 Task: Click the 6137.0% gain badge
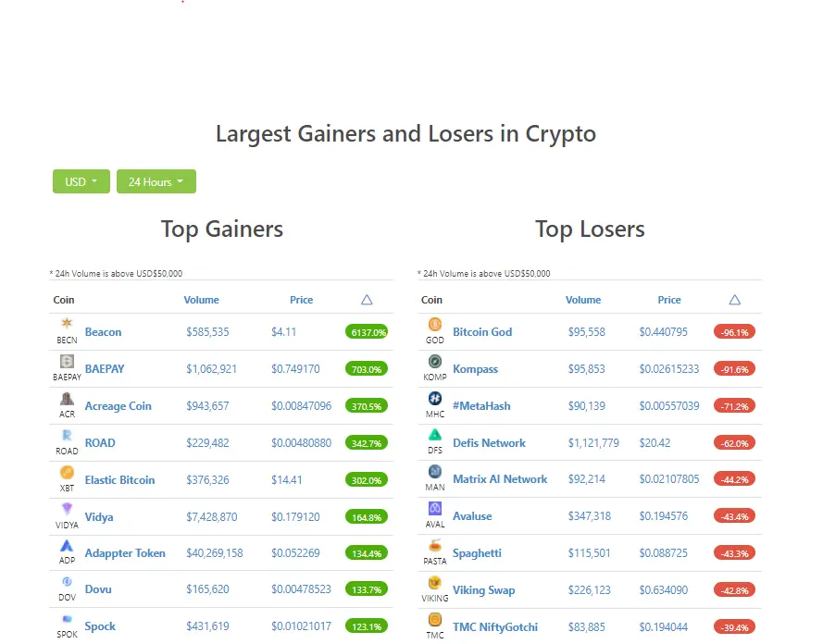coord(367,332)
